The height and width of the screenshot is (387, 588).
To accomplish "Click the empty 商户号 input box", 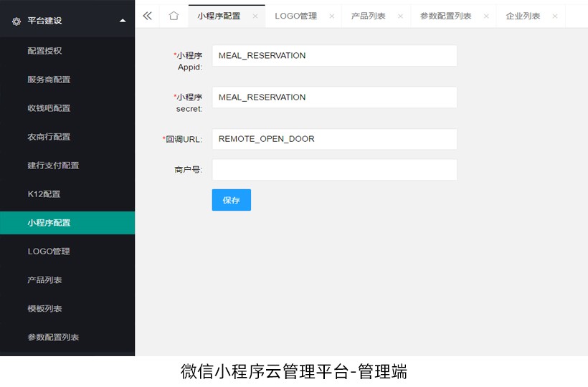I will coord(334,170).
